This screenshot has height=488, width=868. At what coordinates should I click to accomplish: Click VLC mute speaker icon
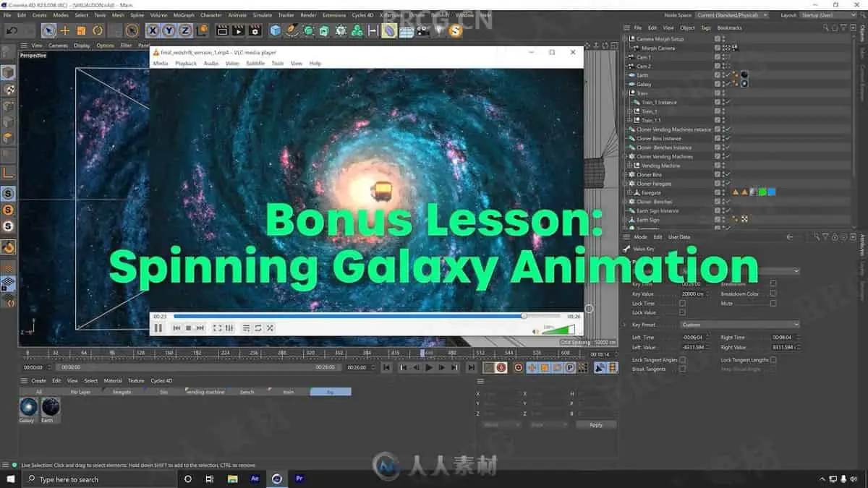pos(536,331)
